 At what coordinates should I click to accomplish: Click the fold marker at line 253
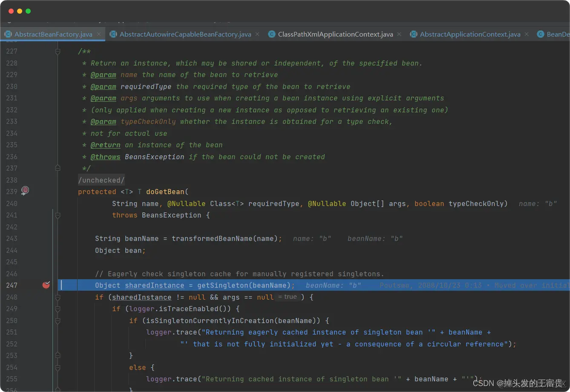click(58, 356)
